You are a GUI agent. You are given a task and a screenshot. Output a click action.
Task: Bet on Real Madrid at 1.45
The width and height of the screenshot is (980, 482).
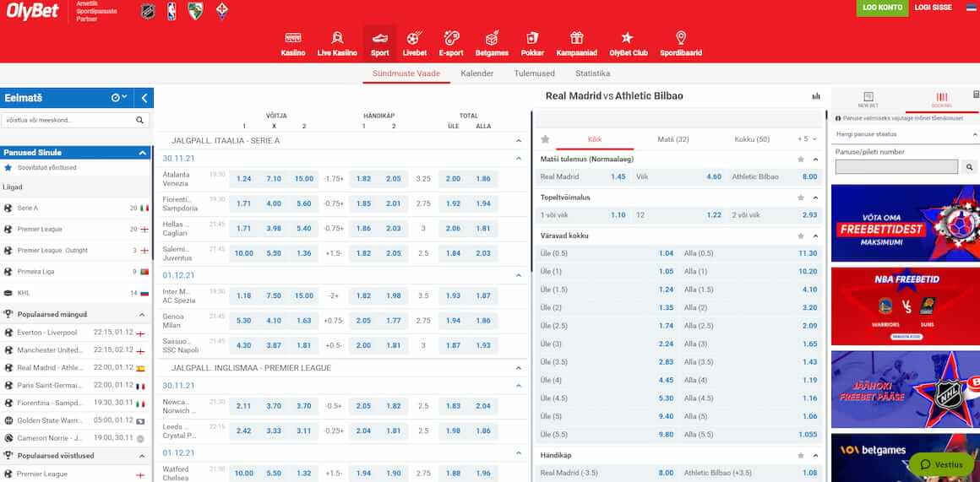(x=583, y=176)
